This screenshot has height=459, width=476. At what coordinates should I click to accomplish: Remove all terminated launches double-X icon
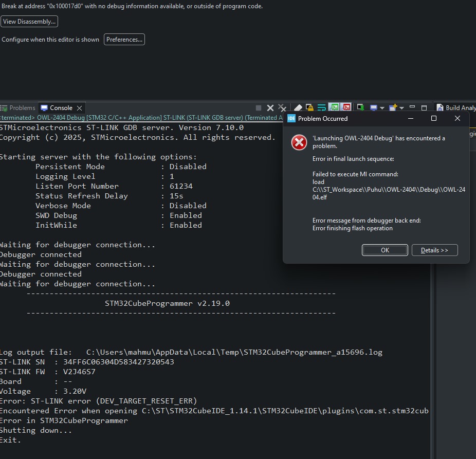pyautogui.click(x=282, y=108)
